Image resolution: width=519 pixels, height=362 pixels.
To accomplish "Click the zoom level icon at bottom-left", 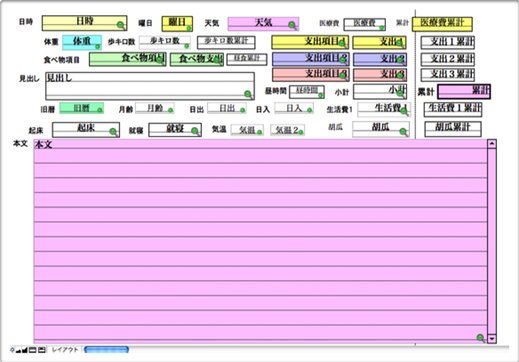I will point(12,350).
